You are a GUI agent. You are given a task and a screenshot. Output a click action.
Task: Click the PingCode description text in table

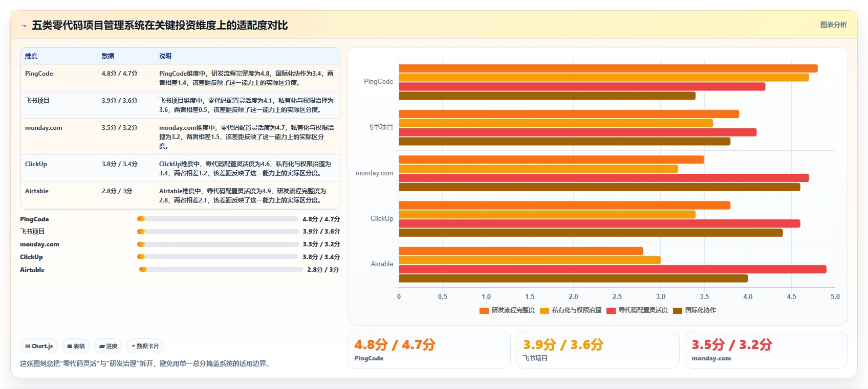pos(246,78)
